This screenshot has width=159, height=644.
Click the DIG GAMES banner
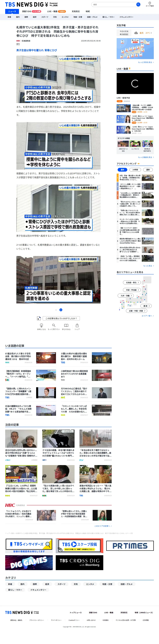click(29, 563)
